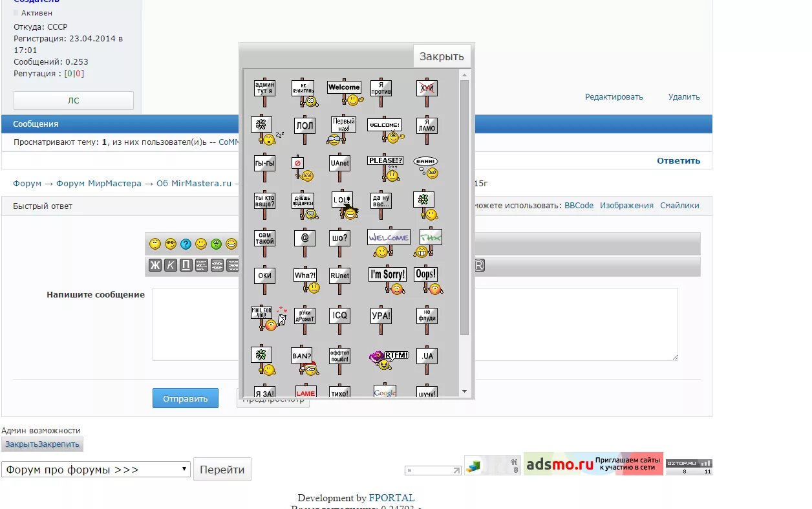Pick the 'Wha?!' sign smiley
The height and width of the screenshot is (509, 812).
point(306,280)
